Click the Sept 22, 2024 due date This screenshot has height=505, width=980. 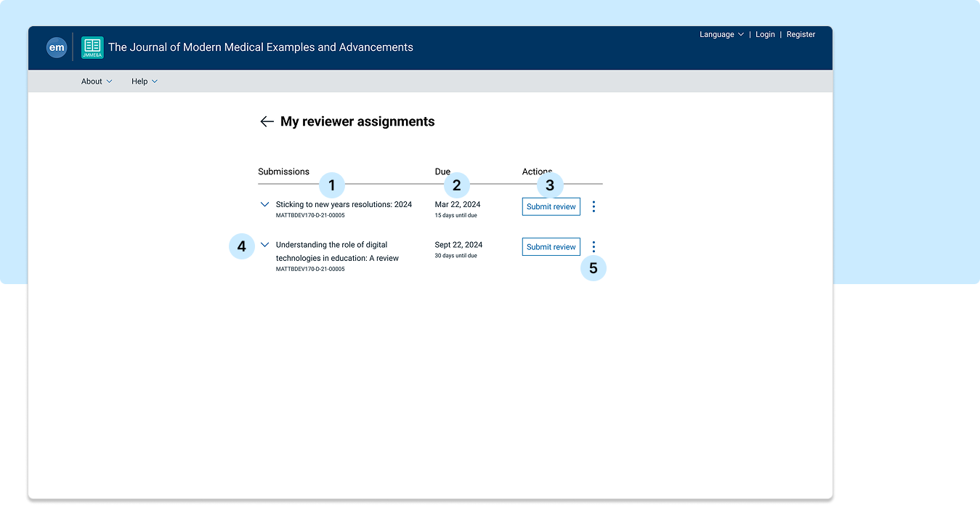(458, 245)
